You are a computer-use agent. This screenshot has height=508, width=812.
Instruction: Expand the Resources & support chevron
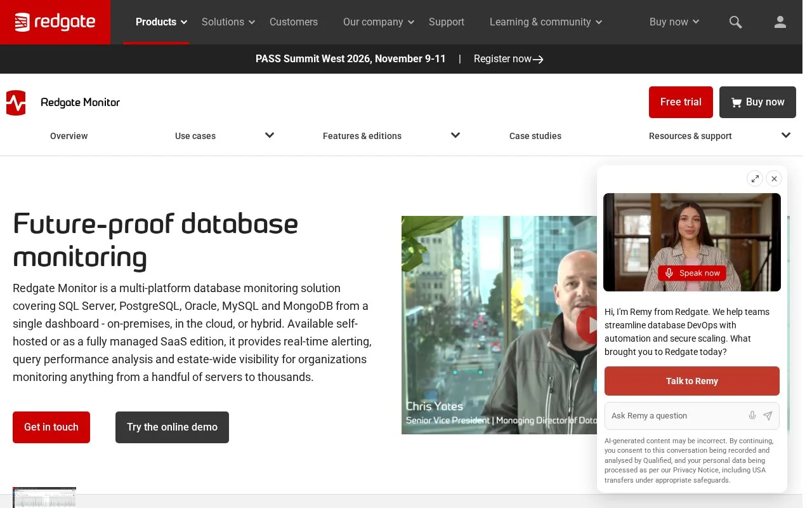tap(786, 135)
